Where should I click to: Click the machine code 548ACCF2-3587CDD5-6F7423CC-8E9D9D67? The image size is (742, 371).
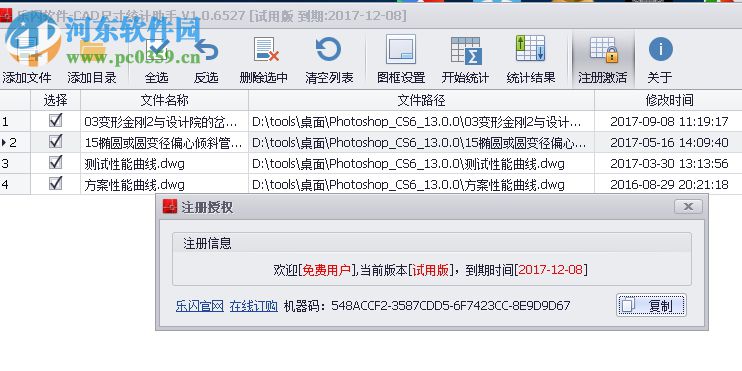pyautogui.click(x=450, y=306)
